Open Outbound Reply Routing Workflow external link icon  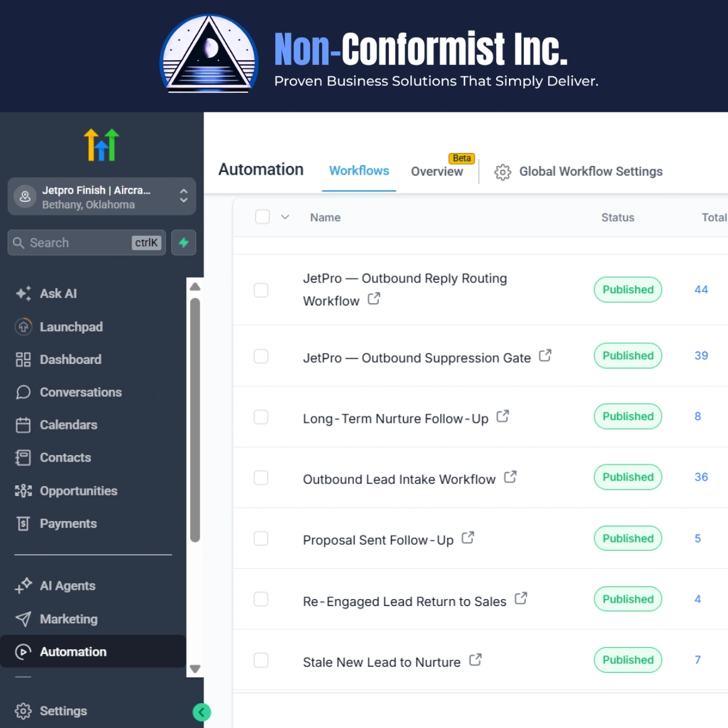pos(373,299)
